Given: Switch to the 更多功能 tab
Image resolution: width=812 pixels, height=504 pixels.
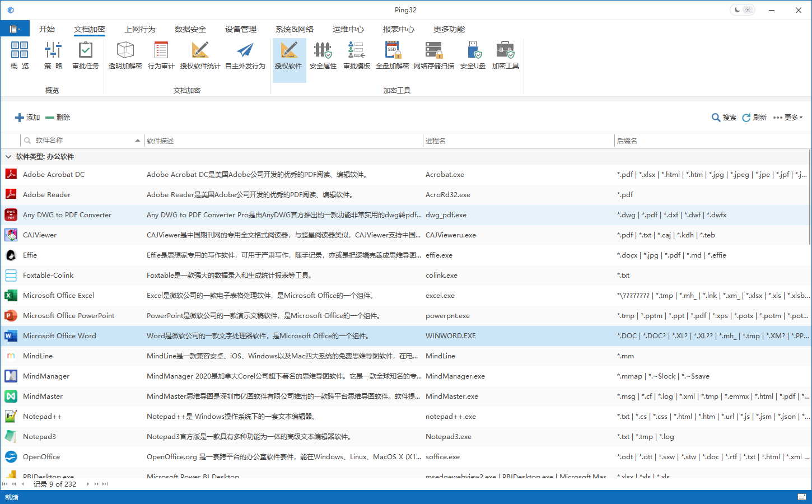Looking at the screenshot, I should [x=449, y=29].
